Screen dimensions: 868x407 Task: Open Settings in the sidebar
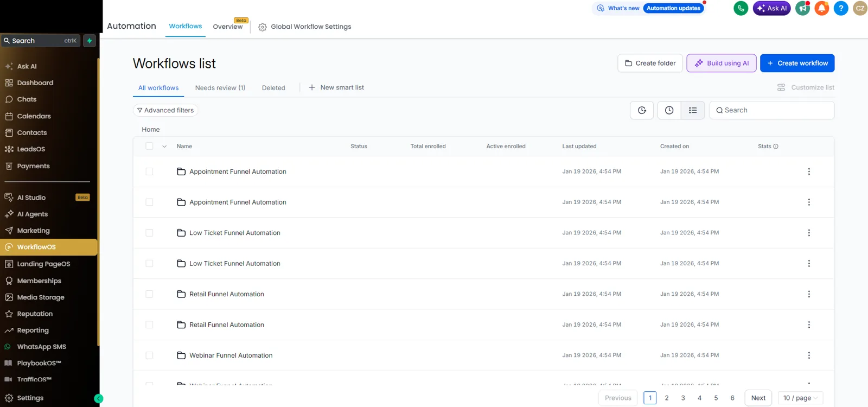pos(30,398)
